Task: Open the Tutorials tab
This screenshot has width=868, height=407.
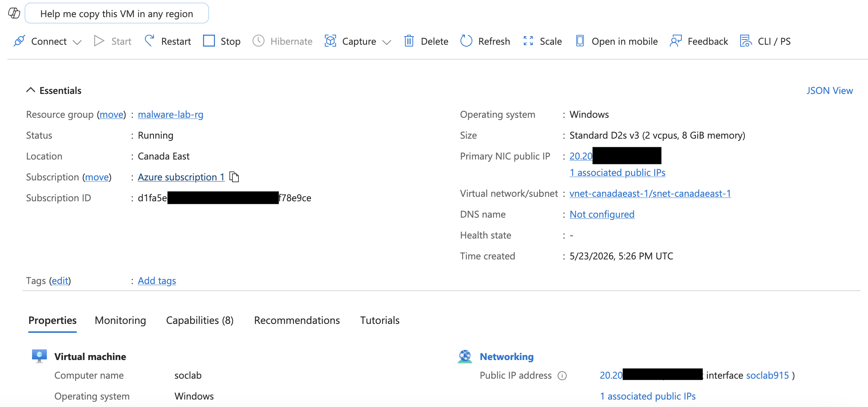Action: [380, 321]
